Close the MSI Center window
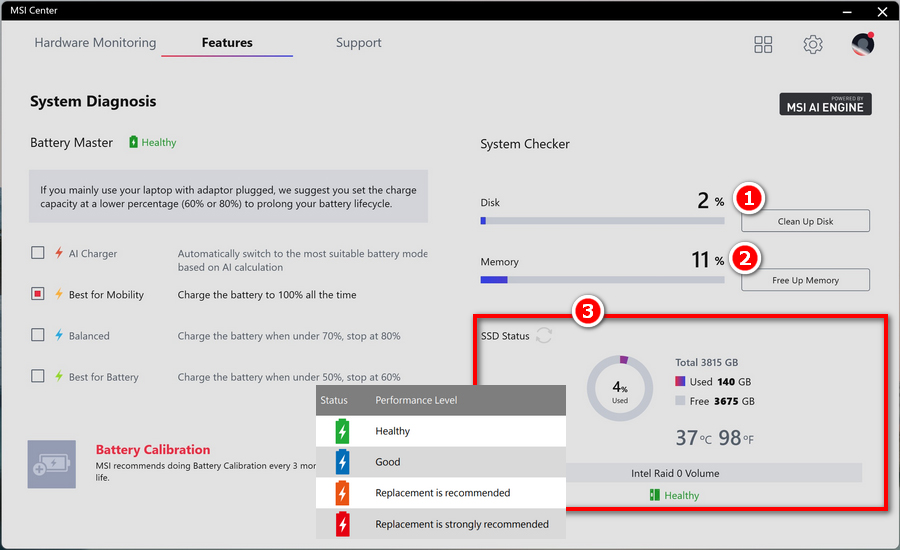The image size is (900, 550). point(883,11)
